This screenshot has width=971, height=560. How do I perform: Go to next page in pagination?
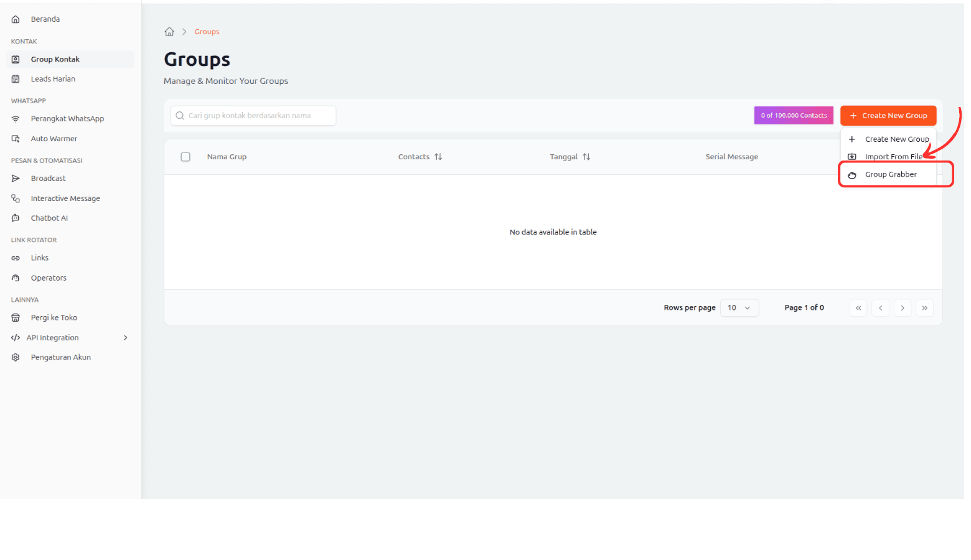click(903, 308)
